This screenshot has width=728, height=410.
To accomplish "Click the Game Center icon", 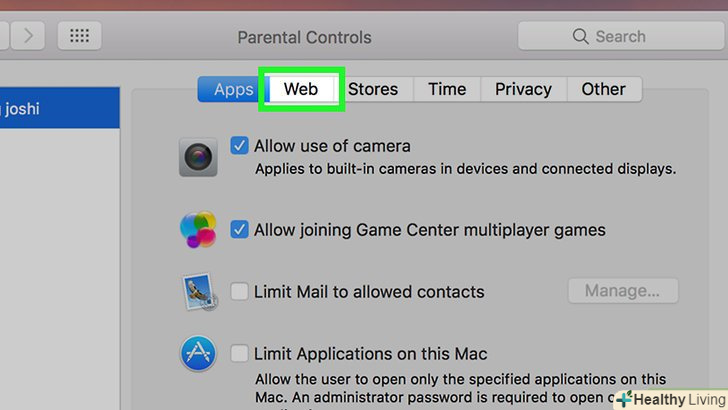I will (x=198, y=229).
